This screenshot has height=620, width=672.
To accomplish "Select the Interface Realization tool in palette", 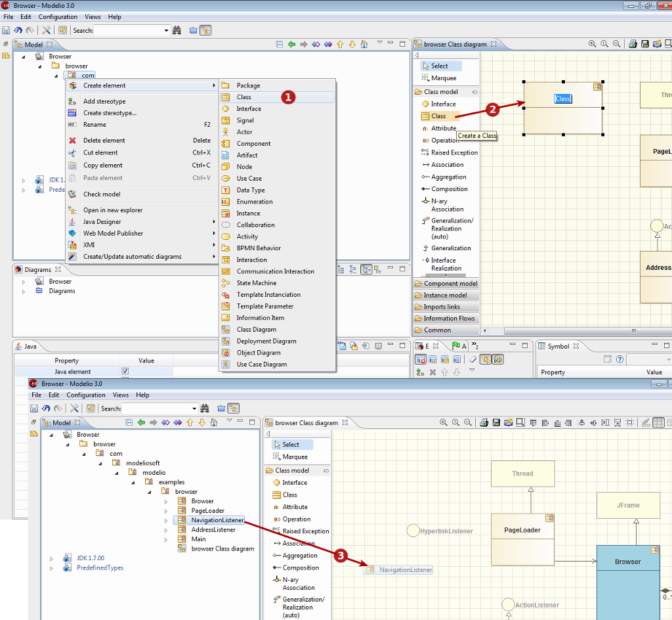I will click(x=446, y=264).
